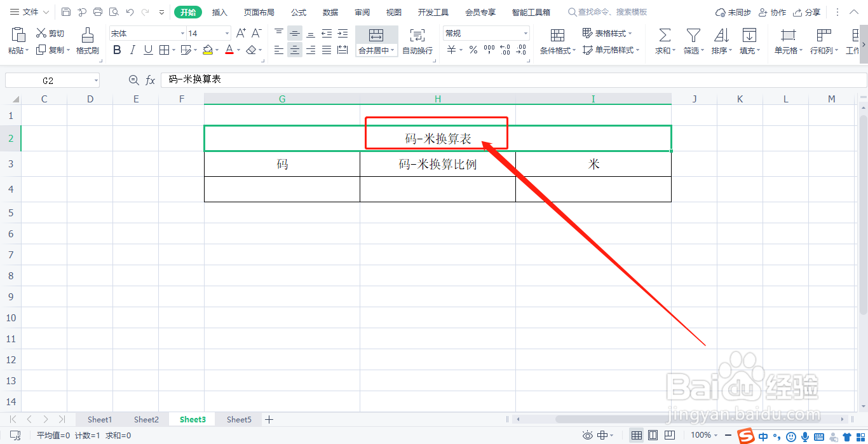Open the font name dropdown showing 宋体

(182, 32)
